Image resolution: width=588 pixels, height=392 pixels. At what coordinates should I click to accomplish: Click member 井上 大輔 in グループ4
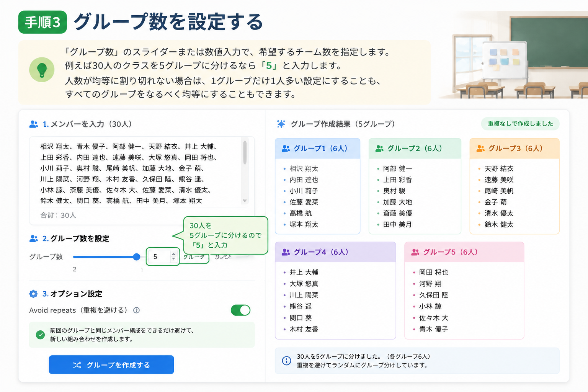304,273
